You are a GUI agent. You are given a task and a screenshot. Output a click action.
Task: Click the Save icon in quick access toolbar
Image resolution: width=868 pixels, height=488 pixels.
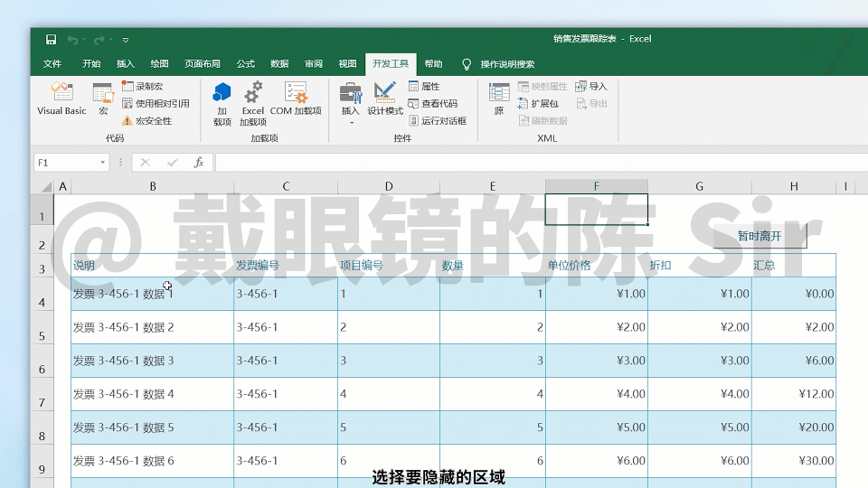pos(51,39)
